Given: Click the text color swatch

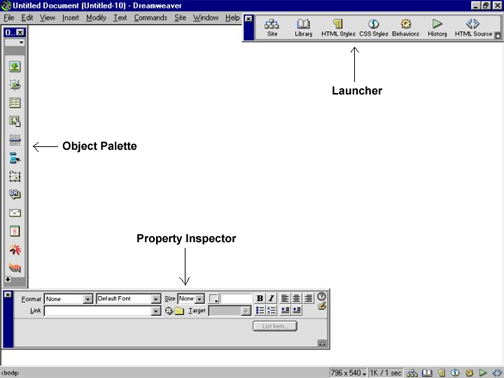Looking at the screenshot, I should pos(213,298).
